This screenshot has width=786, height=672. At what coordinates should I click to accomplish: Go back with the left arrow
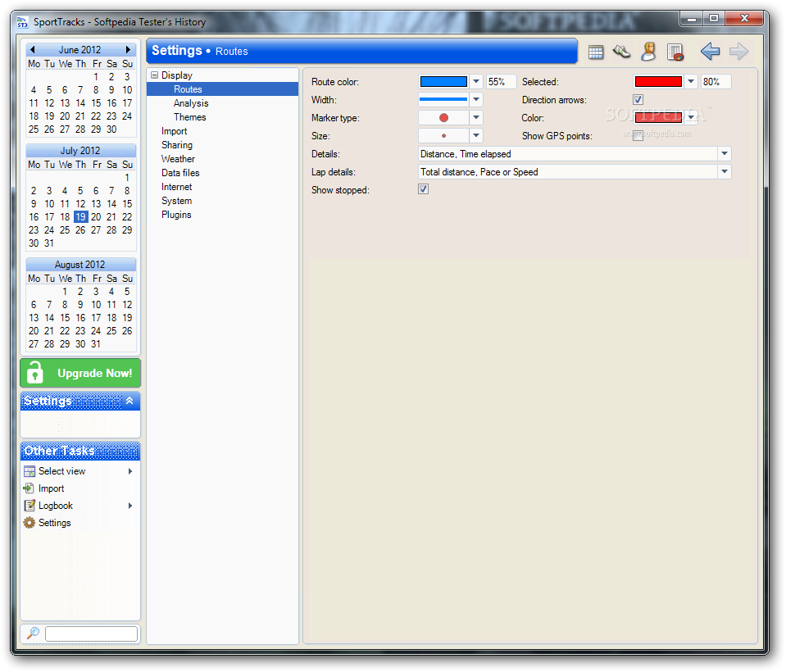coord(710,51)
